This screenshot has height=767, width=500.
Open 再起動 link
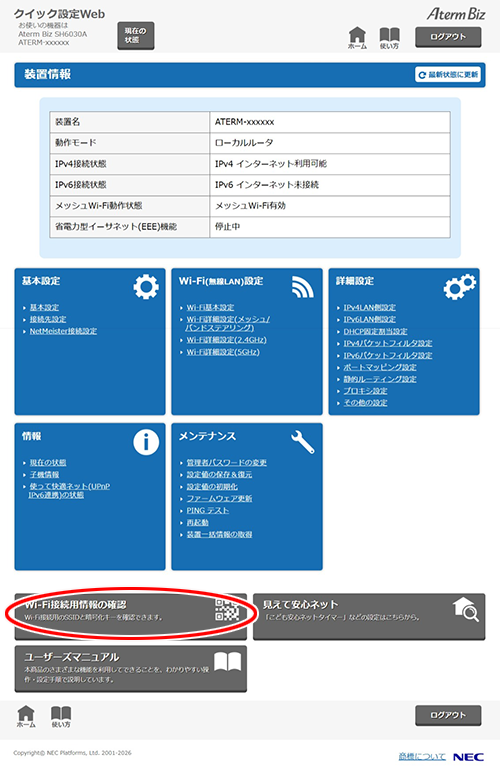[197, 522]
